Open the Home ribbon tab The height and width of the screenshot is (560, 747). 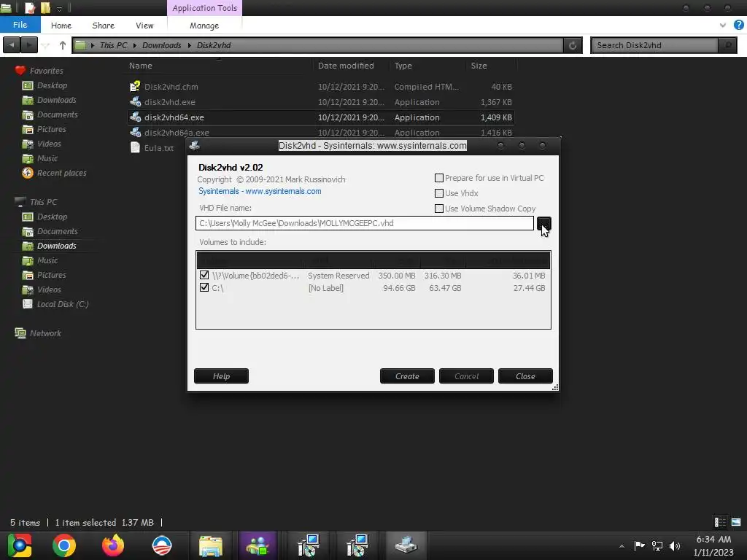[x=61, y=26]
